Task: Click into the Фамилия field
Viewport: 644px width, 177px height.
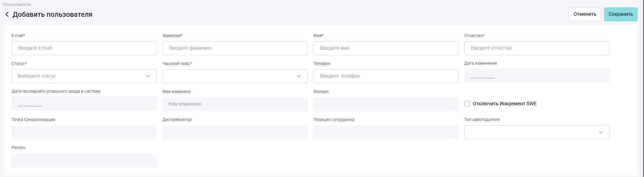Action: [235, 48]
